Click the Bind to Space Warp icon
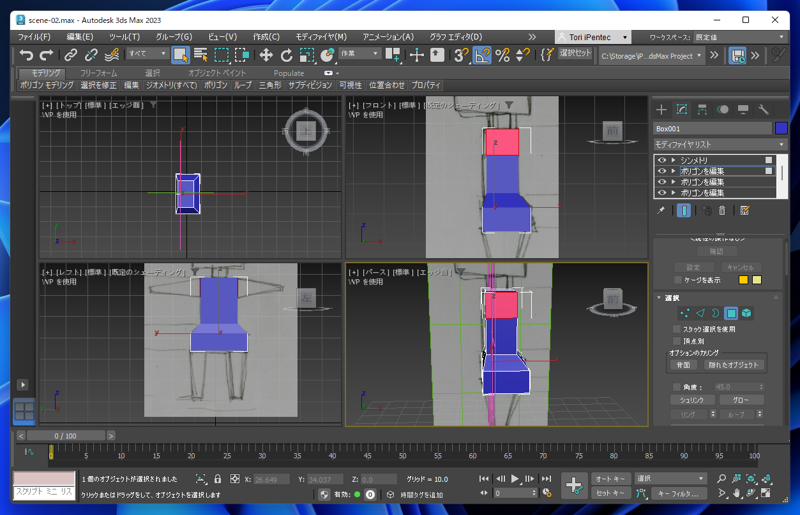Image resolution: width=800 pixels, height=515 pixels. [112, 55]
